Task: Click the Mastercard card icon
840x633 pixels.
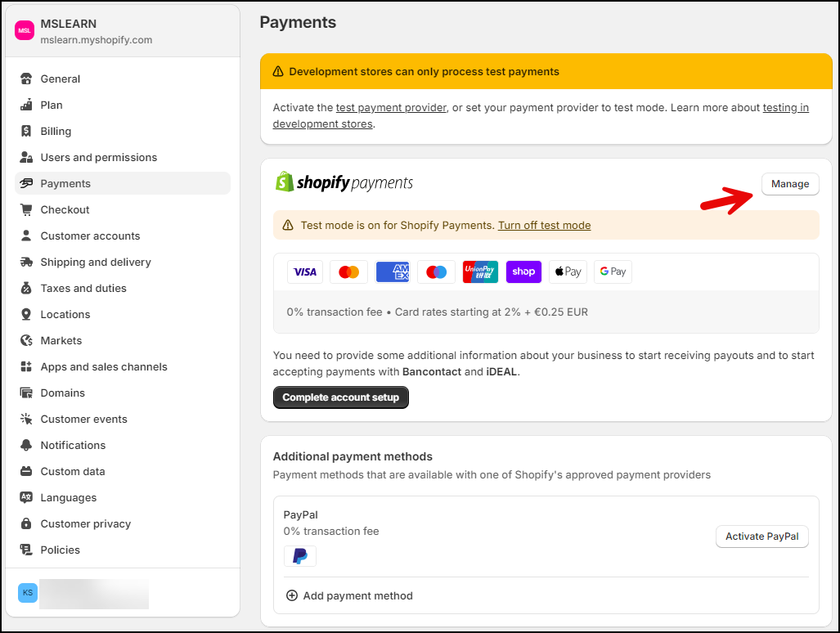Action: coord(348,272)
